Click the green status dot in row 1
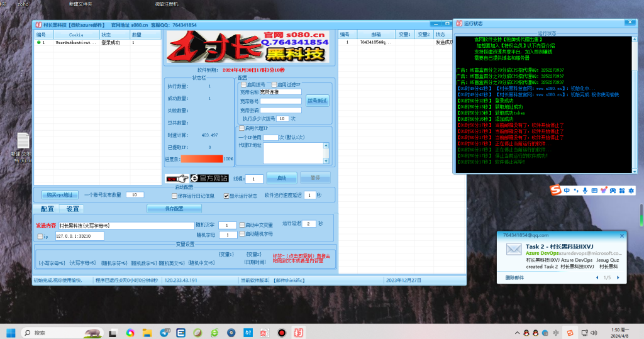Viewport: 644px width, 339px height. pos(38,42)
